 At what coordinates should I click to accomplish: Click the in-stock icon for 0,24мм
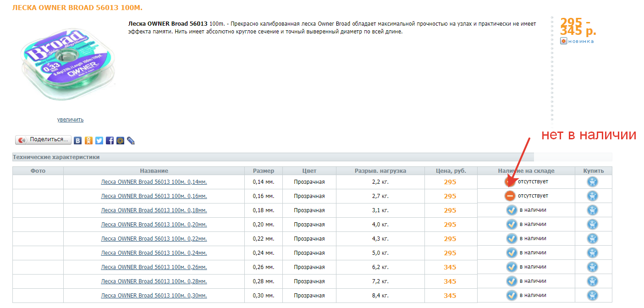point(512,253)
